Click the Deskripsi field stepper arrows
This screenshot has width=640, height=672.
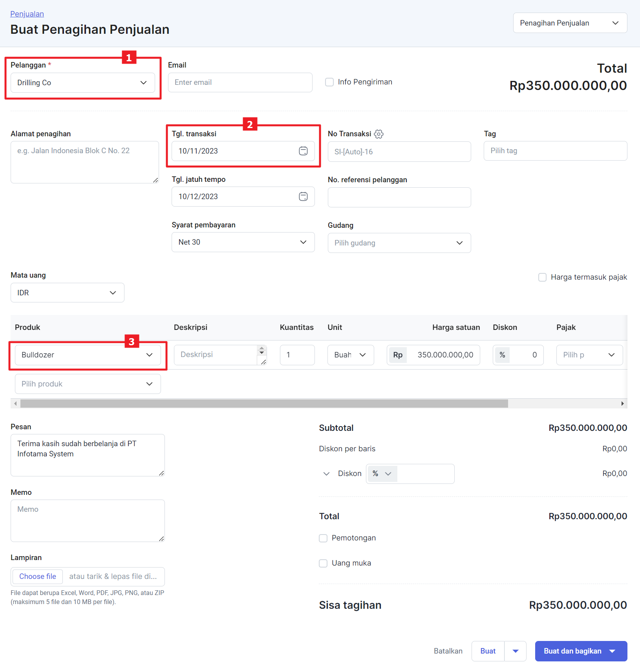[262, 350]
